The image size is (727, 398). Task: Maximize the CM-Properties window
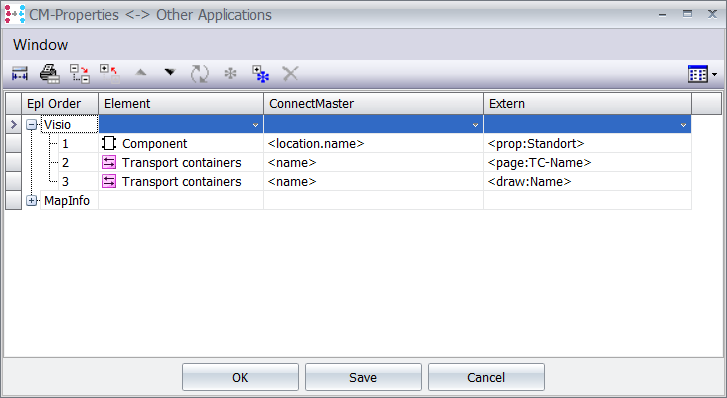point(688,14)
